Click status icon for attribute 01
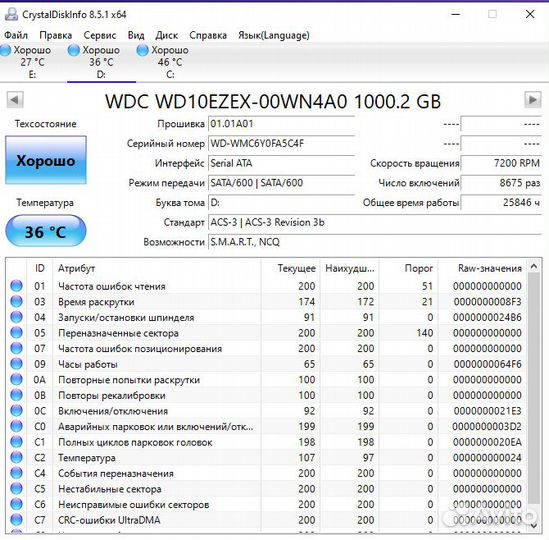This screenshot has height=540, width=549. 16,286
